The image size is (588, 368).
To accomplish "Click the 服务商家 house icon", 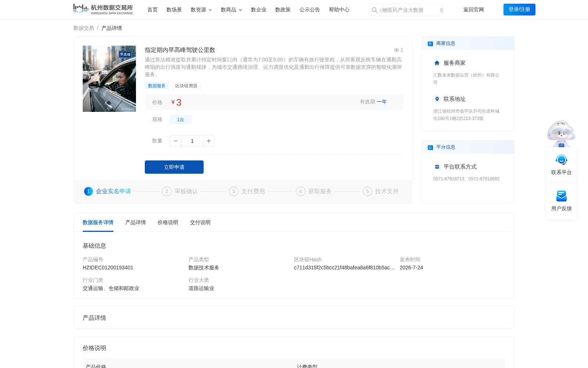I will click(x=437, y=63).
